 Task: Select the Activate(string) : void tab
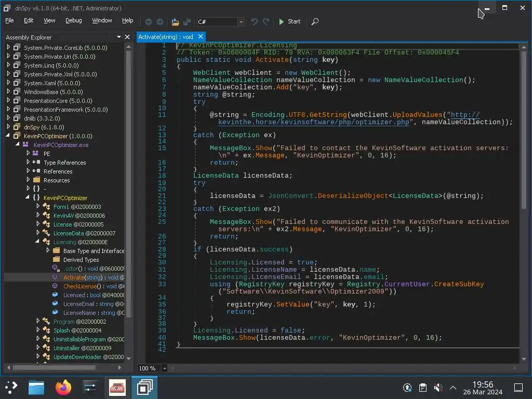(166, 37)
